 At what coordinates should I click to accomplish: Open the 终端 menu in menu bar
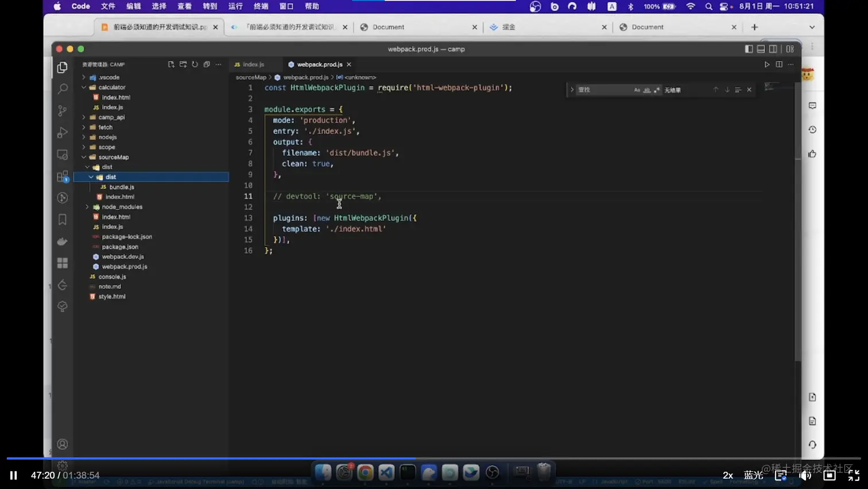(261, 6)
